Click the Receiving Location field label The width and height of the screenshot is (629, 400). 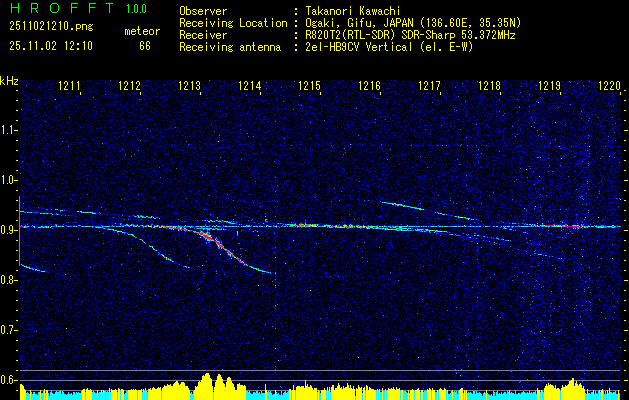[233, 23]
